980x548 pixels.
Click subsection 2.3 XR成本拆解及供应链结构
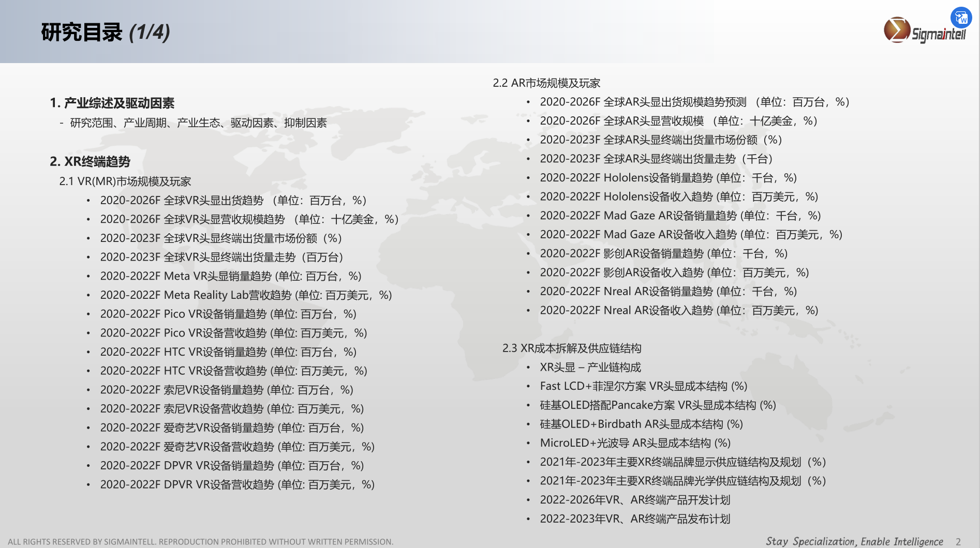572,348
